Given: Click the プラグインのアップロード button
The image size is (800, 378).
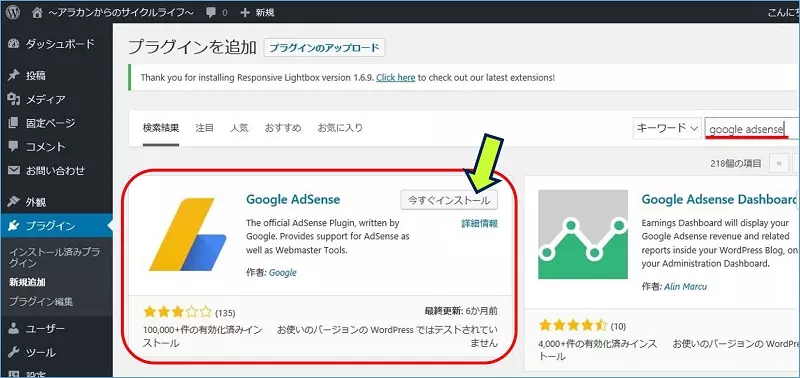Looking at the screenshot, I should coord(324,48).
